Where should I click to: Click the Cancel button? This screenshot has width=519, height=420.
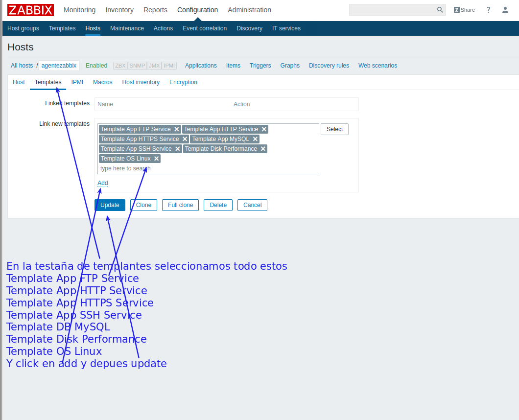[252, 205]
